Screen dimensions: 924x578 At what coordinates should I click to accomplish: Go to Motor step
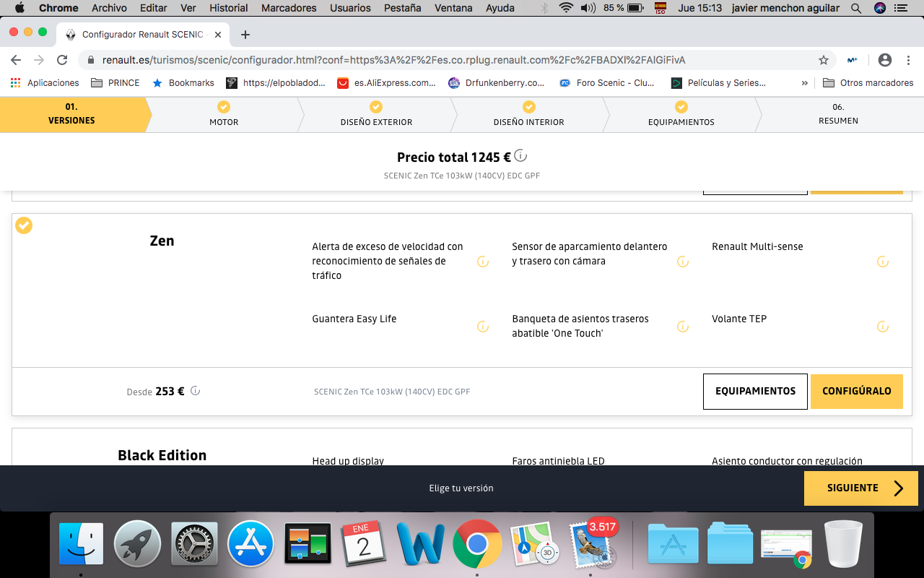[224, 114]
